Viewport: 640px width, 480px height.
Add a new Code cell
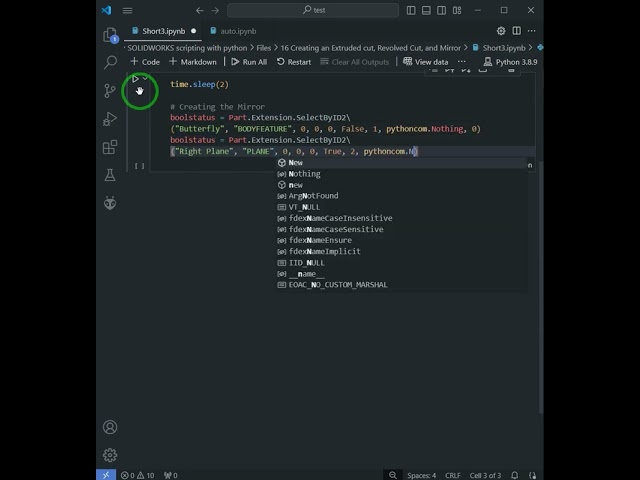145,62
